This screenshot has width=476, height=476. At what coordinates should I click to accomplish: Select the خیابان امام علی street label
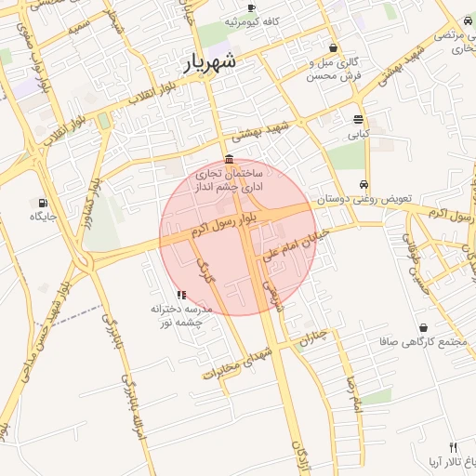296,245
